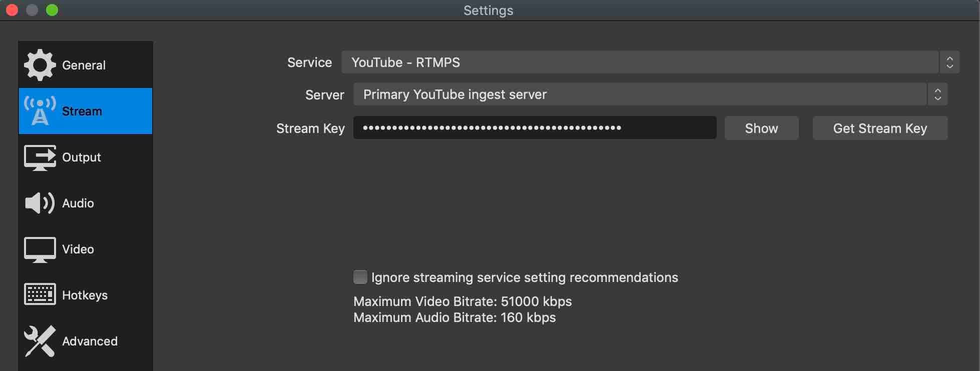
Task: Enable ignore streaming service setting recommendations
Action: 360,276
